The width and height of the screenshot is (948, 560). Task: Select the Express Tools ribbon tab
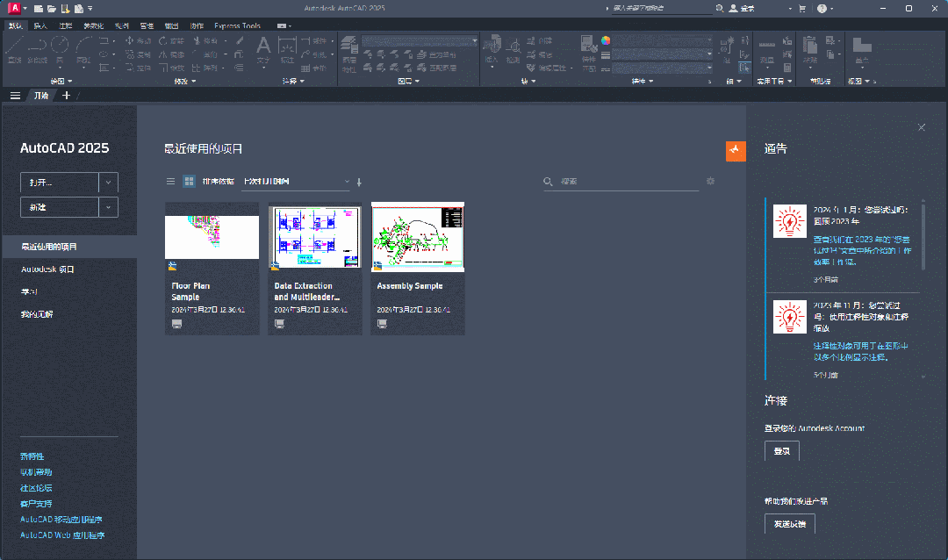coord(237,26)
